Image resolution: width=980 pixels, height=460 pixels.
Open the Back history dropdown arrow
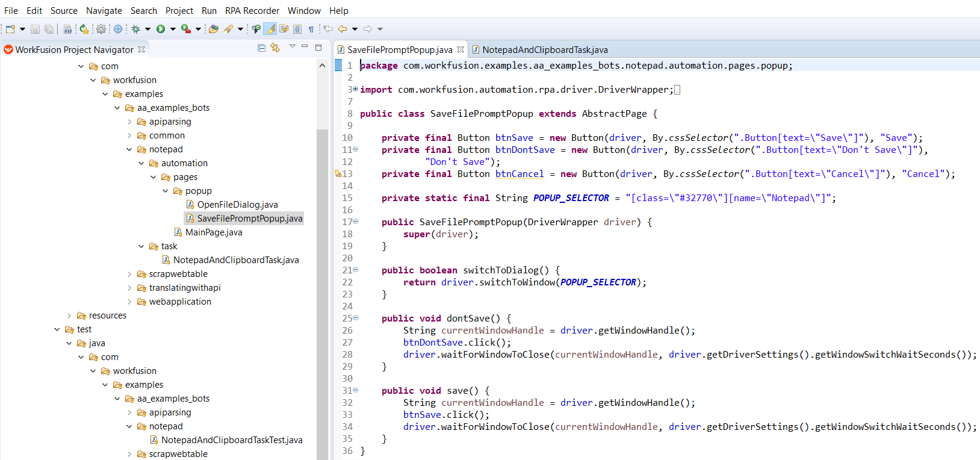click(355, 29)
